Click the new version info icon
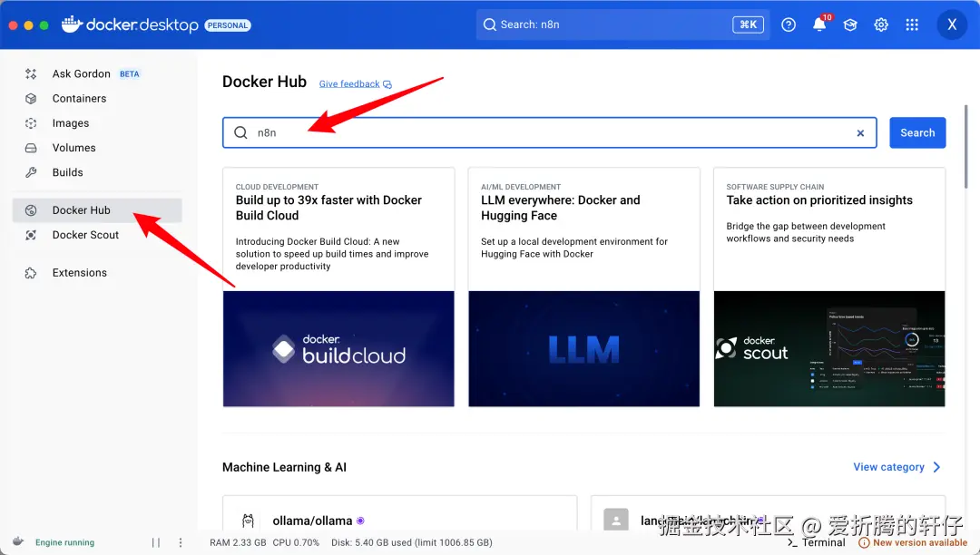 click(x=864, y=542)
